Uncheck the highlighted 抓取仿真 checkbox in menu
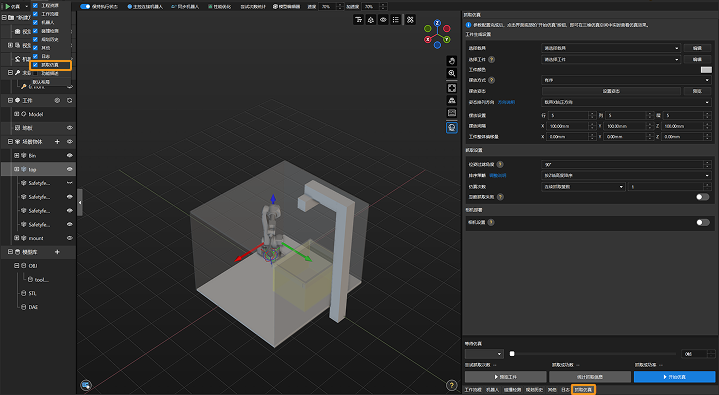719x395 pixels. (35, 65)
